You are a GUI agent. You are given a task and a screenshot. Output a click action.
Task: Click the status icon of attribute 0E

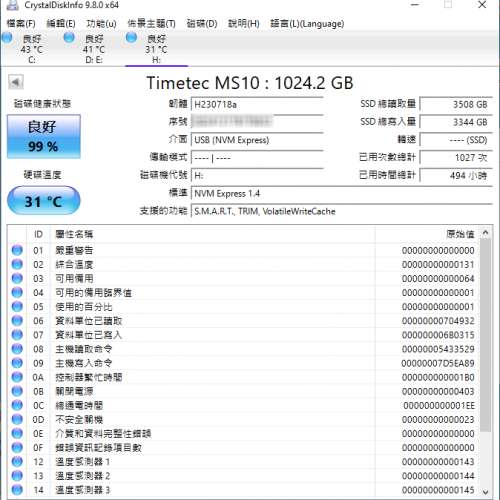tap(17, 433)
